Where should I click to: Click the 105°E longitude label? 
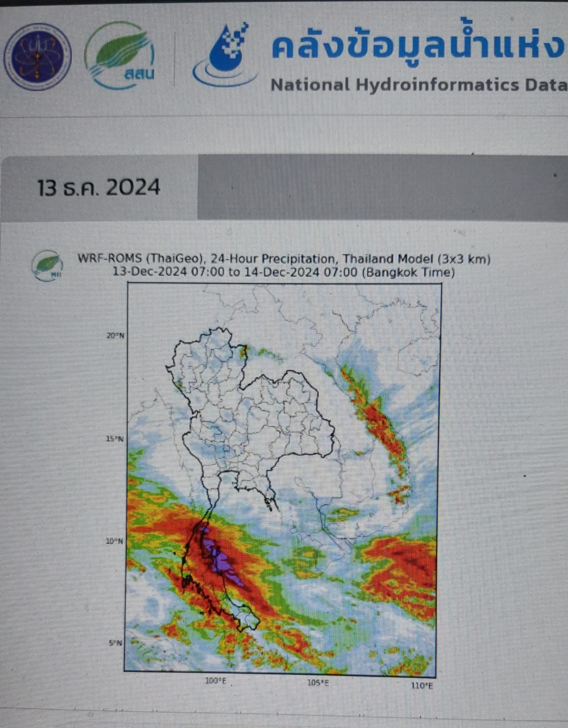pos(318,683)
